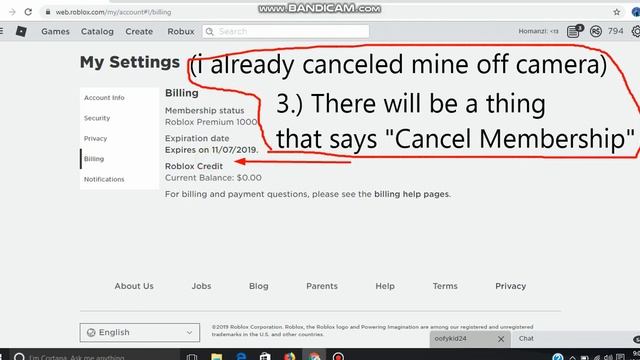Screen dimensions: 640x360
Task: Open the oofykid24 chat conversation
Action: click(x=451, y=338)
